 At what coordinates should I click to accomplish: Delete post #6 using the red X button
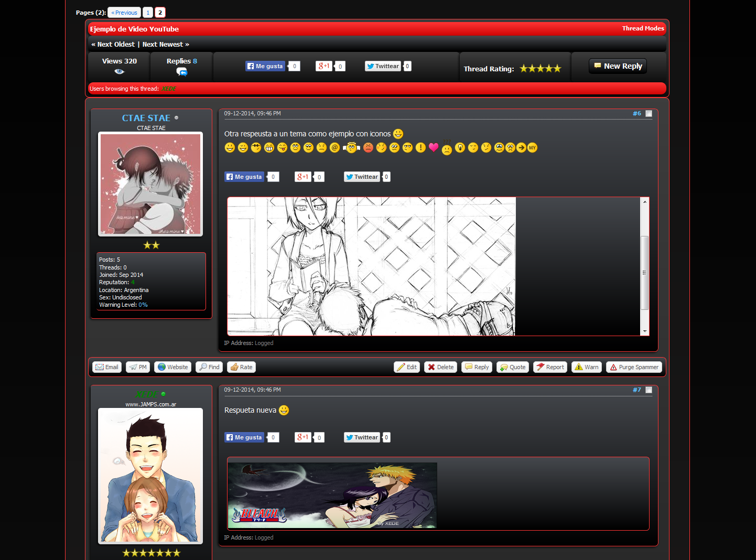pos(440,367)
